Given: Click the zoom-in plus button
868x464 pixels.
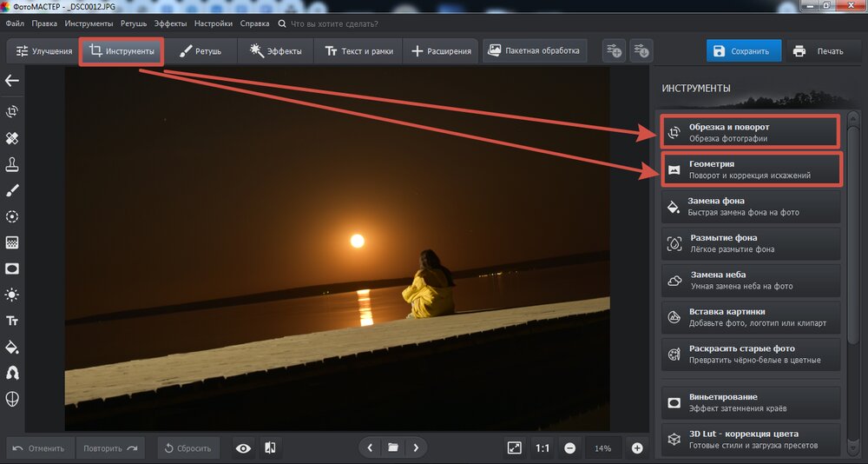Looking at the screenshot, I should click(x=637, y=448).
